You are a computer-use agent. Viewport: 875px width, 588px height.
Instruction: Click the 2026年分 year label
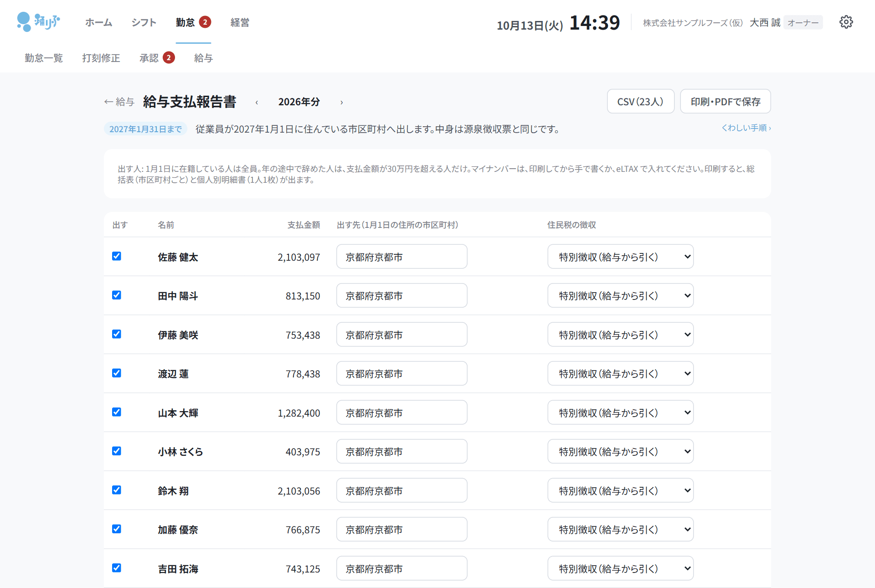(x=299, y=102)
